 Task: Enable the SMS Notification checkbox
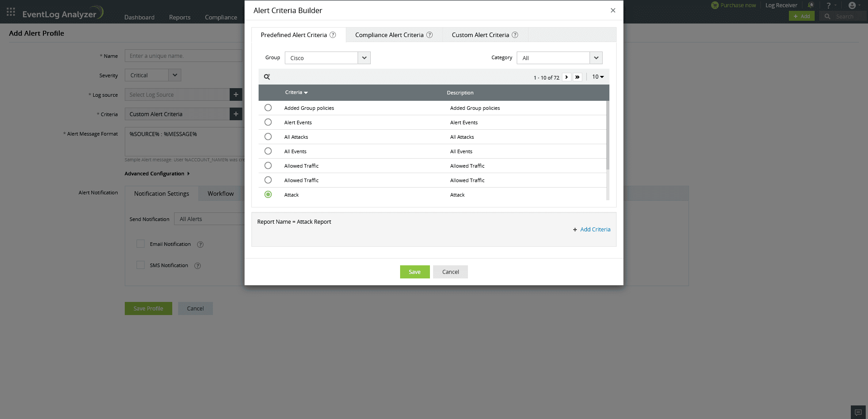tap(141, 265)
